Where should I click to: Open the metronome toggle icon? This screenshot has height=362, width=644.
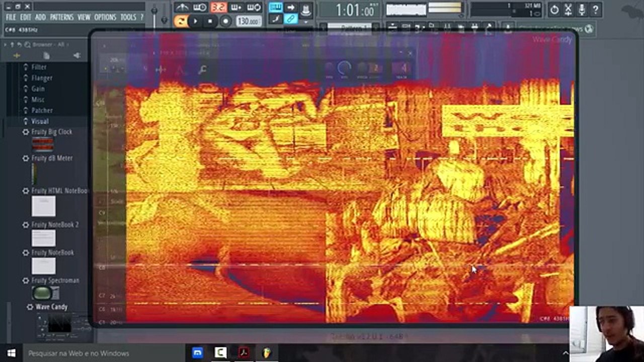182,8
